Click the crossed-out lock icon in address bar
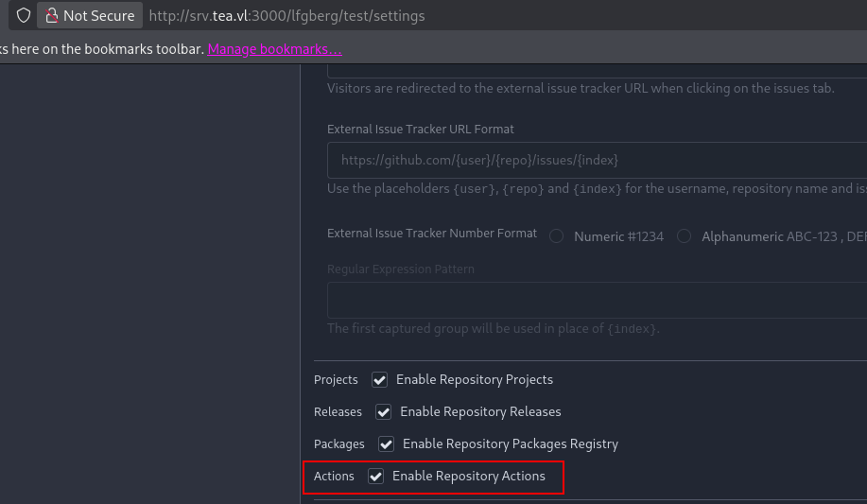The image size is (867, 504). [52, 16]
